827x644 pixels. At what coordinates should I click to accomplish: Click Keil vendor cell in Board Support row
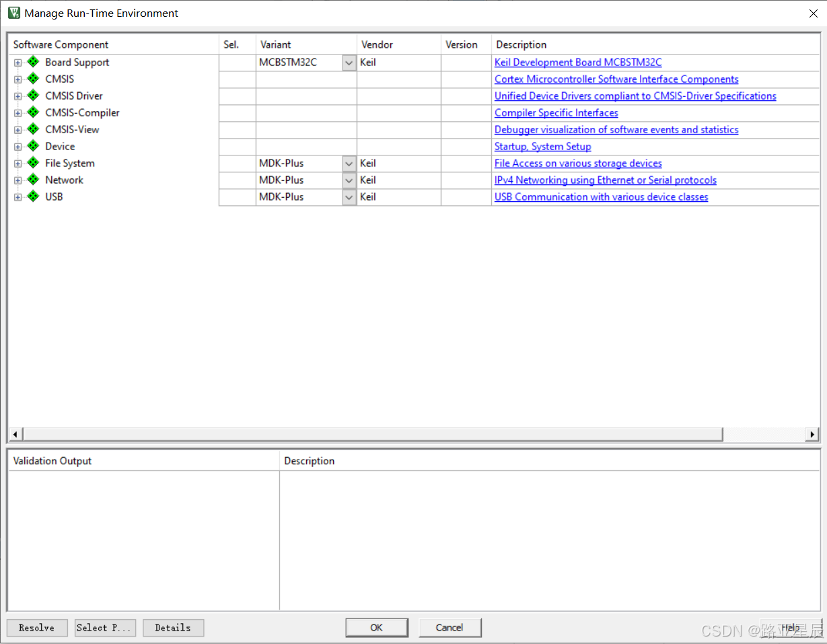[x=399, y=63]
